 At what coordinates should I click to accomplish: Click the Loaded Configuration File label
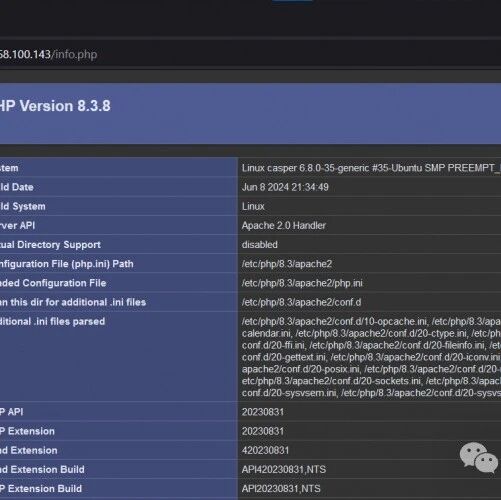[53, 283]
